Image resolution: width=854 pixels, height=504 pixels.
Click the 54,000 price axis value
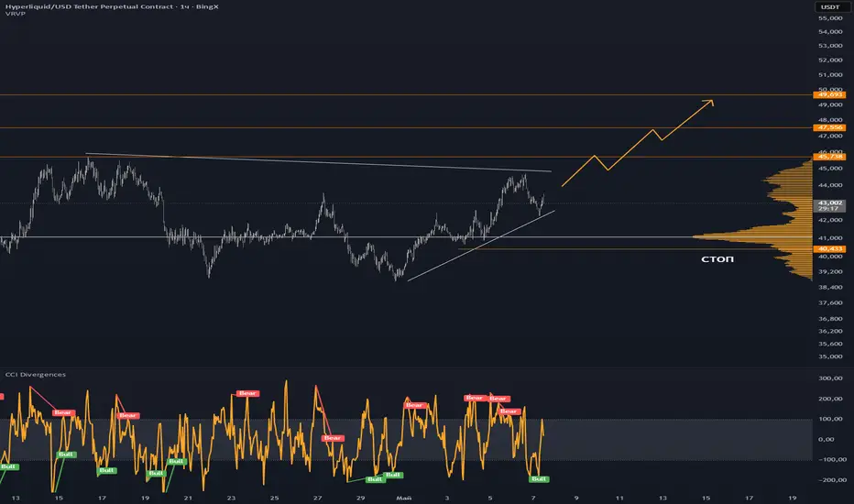830,31
